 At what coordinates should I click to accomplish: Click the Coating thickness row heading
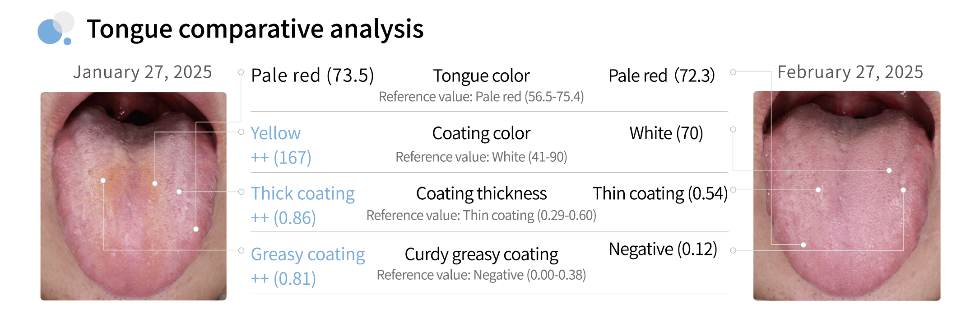tap(481, 193)
